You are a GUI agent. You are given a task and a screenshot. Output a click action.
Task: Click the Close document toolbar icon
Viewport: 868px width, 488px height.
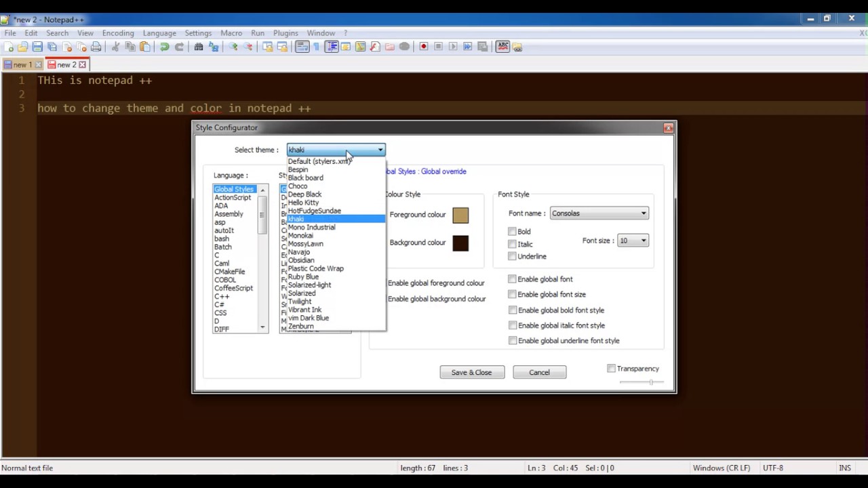(67, 47)
